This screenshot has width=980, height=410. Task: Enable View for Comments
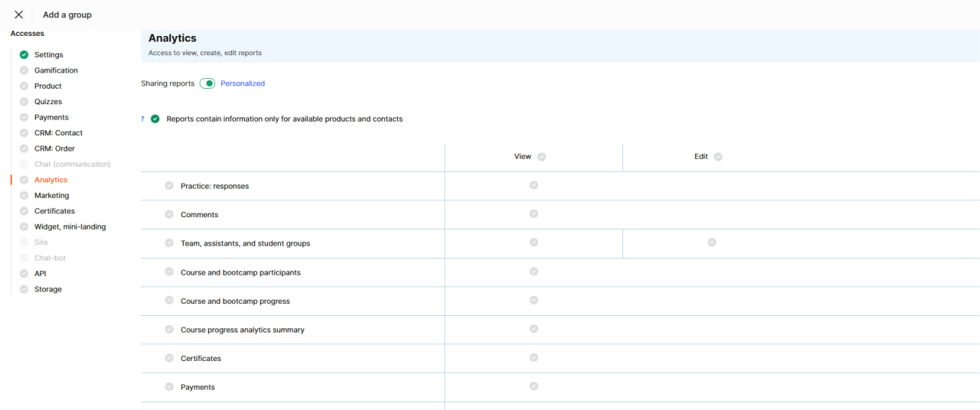point(534,213)
